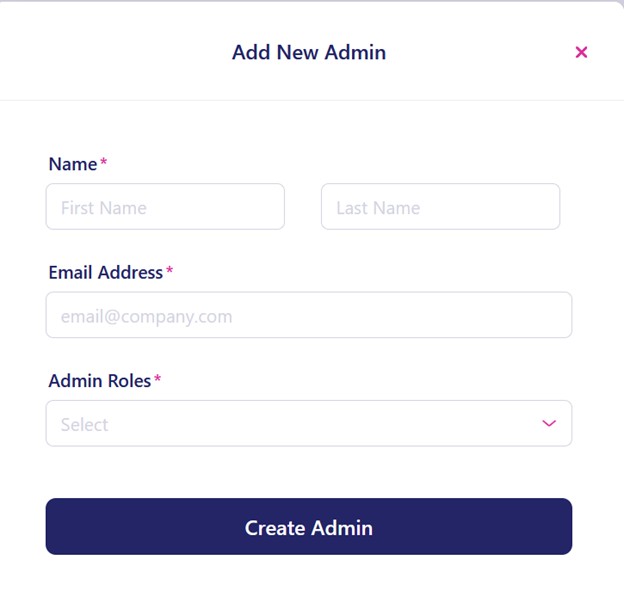Click the Add New Admin title

click(x=308, y=52)
